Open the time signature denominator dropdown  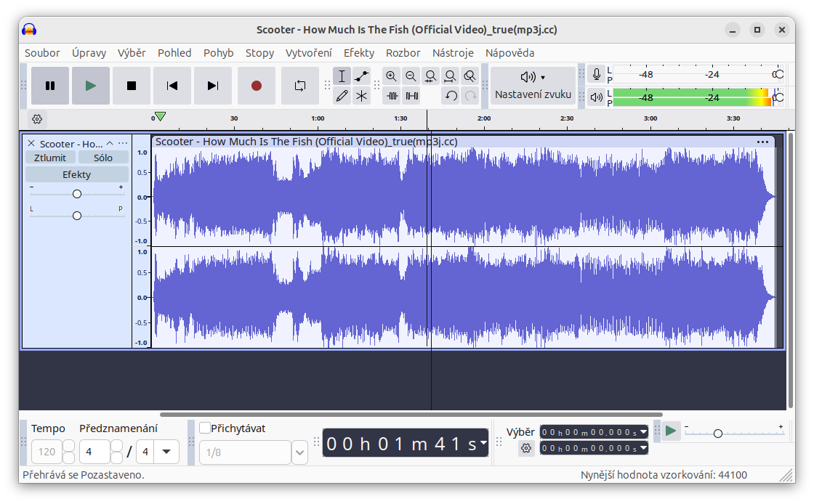(165, 452)
